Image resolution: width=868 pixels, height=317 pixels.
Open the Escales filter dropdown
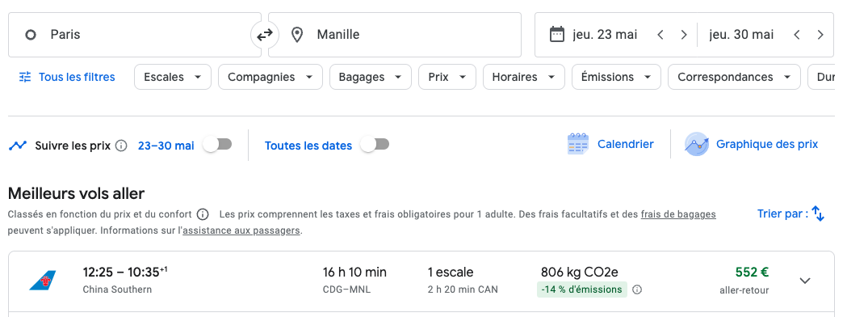pyautogui.click(x=173, y=77)
